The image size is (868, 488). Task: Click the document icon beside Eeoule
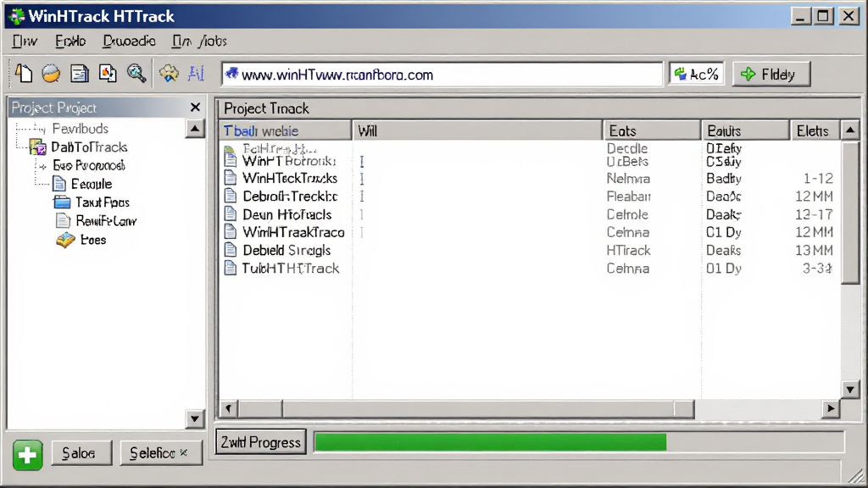tap(59, 184)
